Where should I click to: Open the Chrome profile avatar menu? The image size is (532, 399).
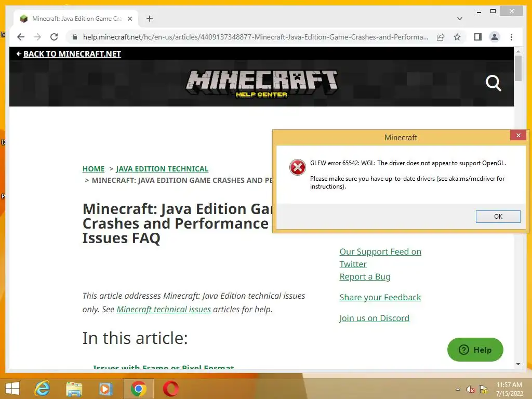pyautogui.click(x=495, y=37)
